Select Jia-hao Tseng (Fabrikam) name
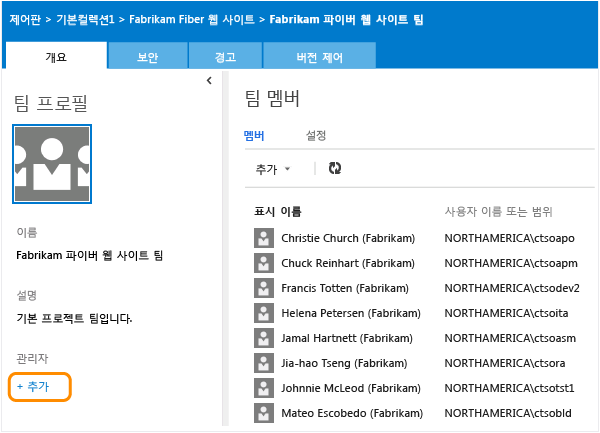This screenshot has width=600, height=433. click(x=344, y=363)
